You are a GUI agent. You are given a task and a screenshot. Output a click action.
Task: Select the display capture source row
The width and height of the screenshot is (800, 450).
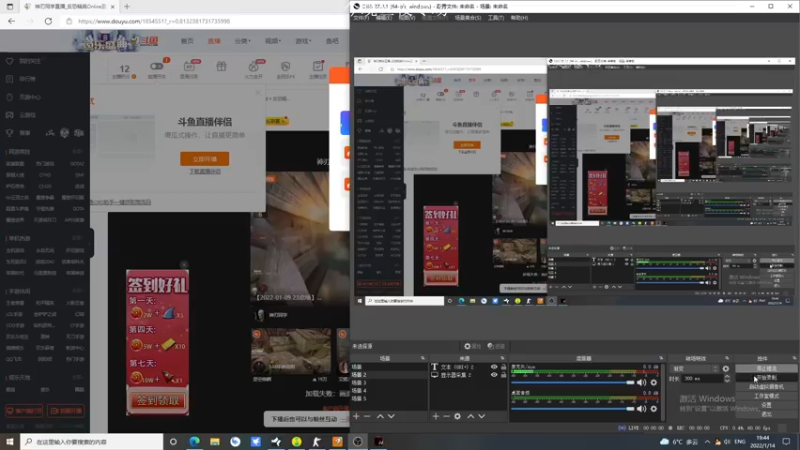pos(469,375)
